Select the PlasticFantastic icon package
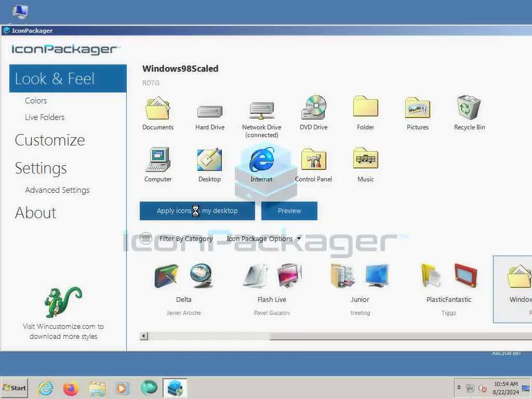The width and height of the screenshot is (532, 399). pos(448,288)
